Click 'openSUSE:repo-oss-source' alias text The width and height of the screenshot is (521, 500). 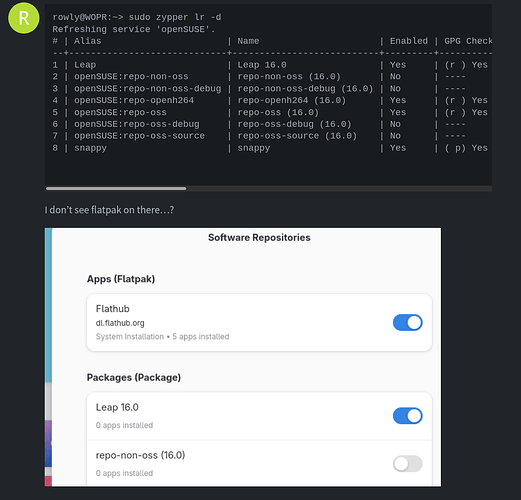point(139,136)
